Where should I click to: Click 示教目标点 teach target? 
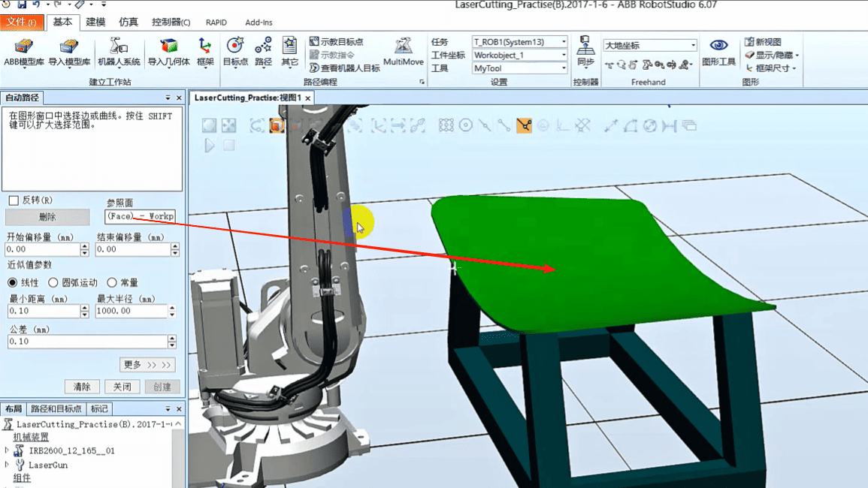click(336, 41)
